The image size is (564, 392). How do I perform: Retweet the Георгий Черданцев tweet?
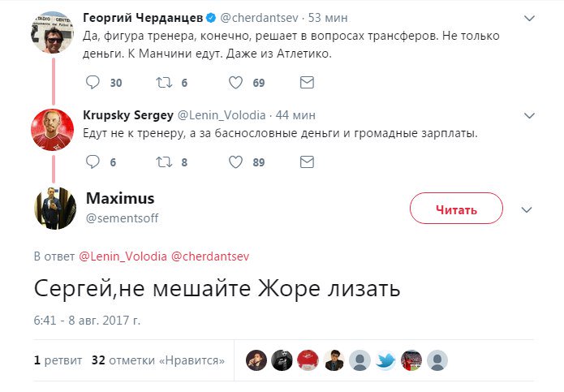point(164,82)
